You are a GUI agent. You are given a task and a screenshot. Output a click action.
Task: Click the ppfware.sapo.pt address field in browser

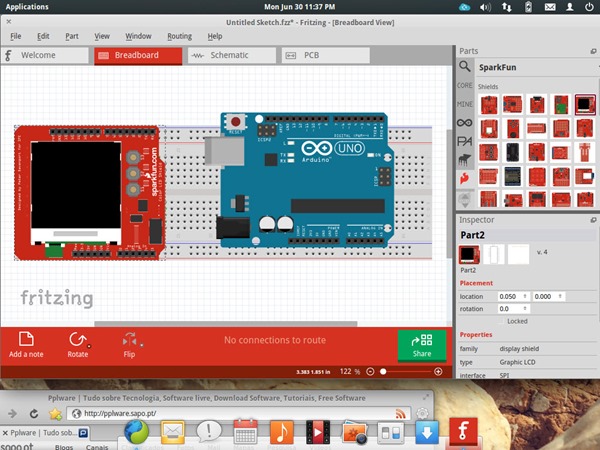[x=239, y=414]
